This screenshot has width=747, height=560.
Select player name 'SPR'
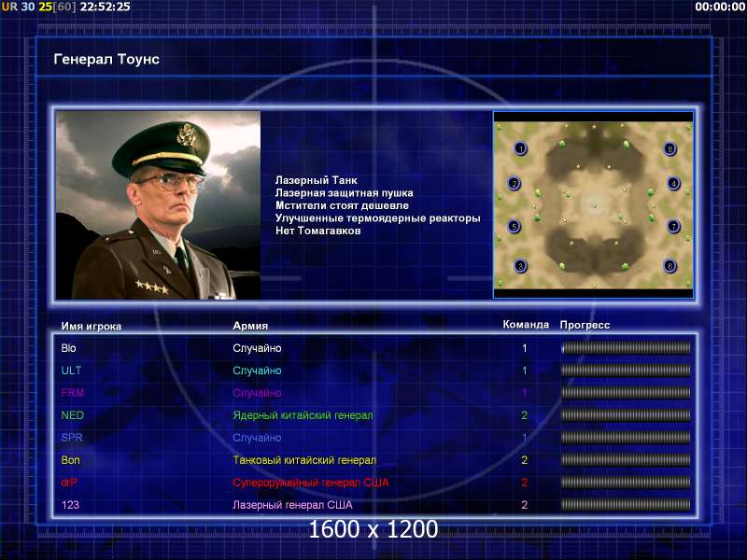[72, 438]
